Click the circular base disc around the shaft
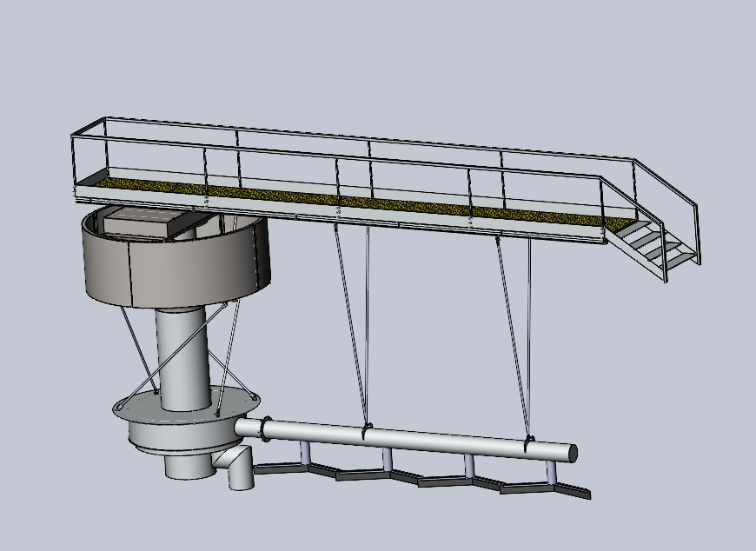Image resolution: width=756 pixels, height=551 pixels. tap(187, 419)
